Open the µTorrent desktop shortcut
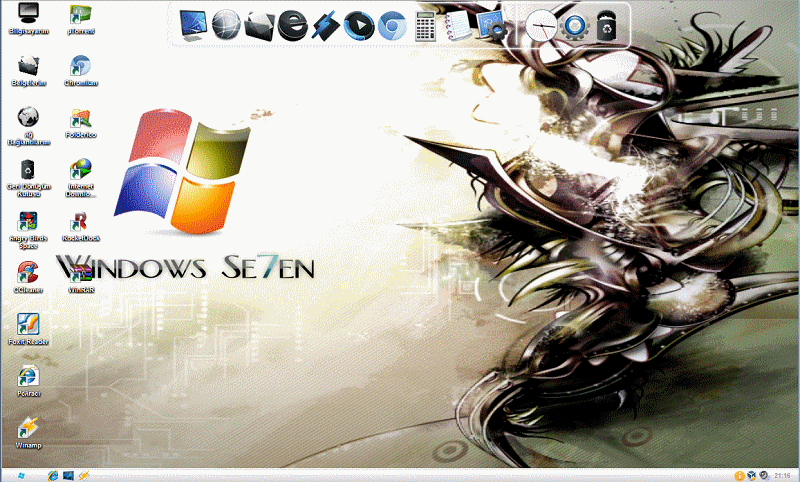The image size is (800, 482). [x=81, y=18]
